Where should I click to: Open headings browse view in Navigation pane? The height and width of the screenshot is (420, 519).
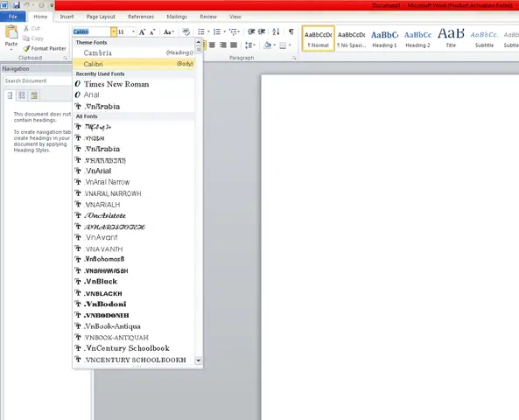click(x=10, y=95)
